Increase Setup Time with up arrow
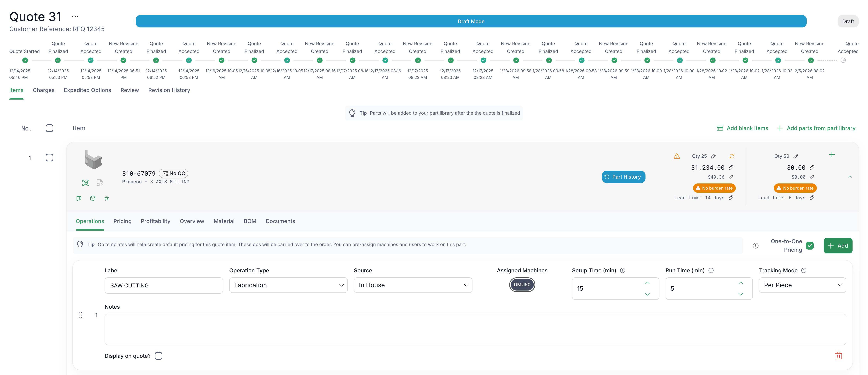868x375 pixels. click(647, 283)
